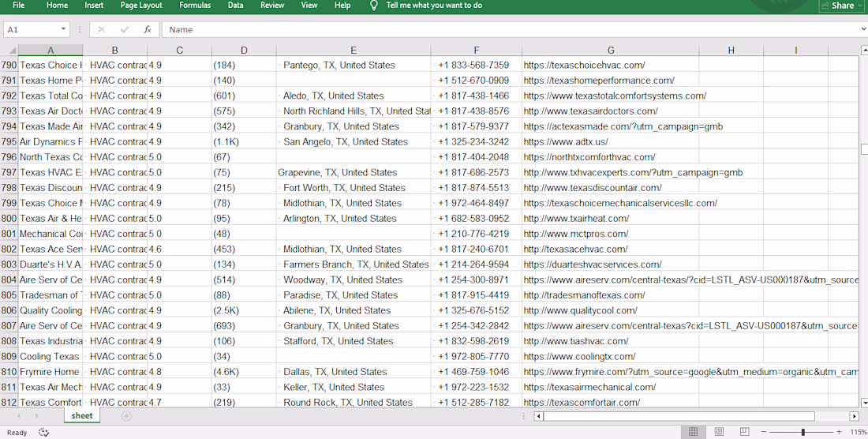The width and height of the screenshot is (868, 439).
Task: Switch to the Formulas tab
Action: 195,5
